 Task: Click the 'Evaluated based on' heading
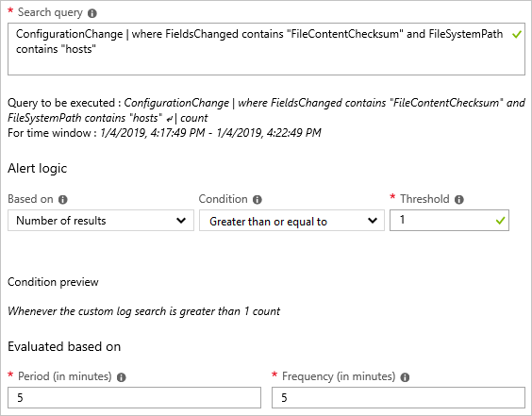pyautogui.click(x=64, y=346)
